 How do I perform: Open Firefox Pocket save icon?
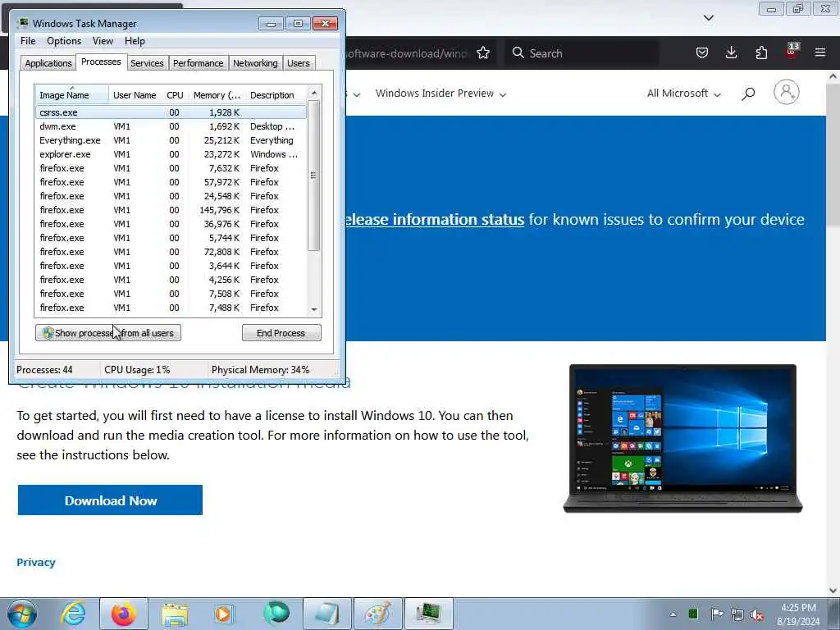pos(702,52)
